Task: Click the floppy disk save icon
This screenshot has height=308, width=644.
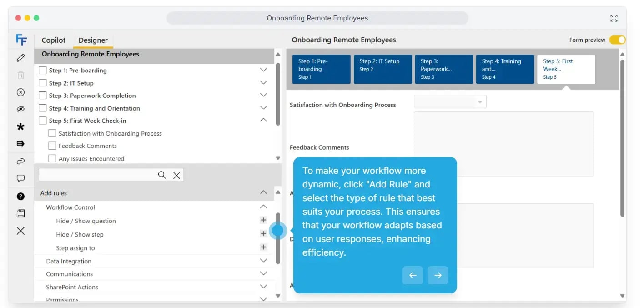Action: pos(20,213)
